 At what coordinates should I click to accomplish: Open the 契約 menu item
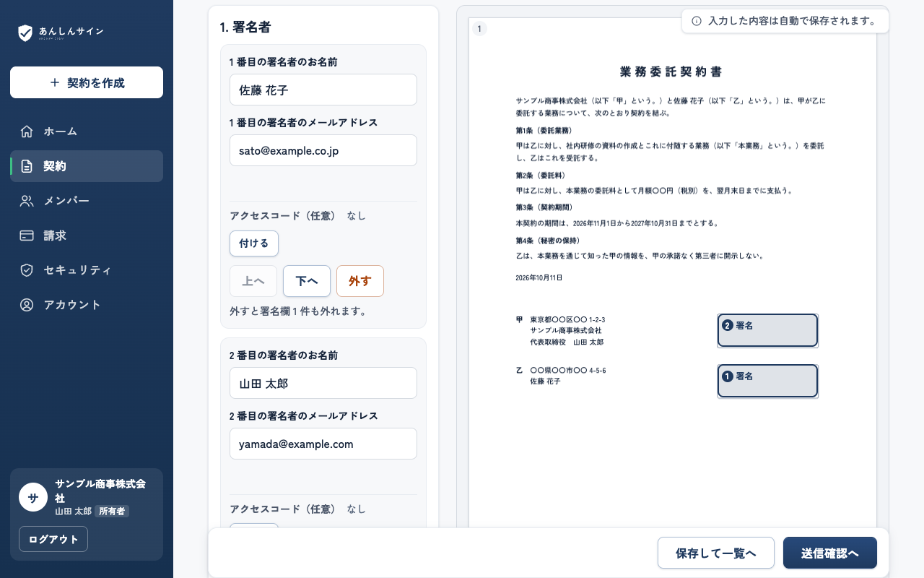pos(87,166)
